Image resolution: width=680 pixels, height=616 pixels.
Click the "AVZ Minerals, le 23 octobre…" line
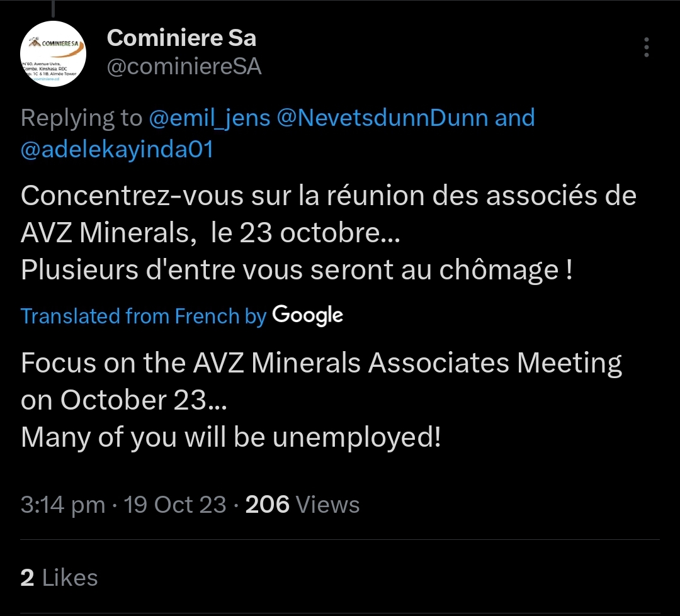[x=210, y=233]
